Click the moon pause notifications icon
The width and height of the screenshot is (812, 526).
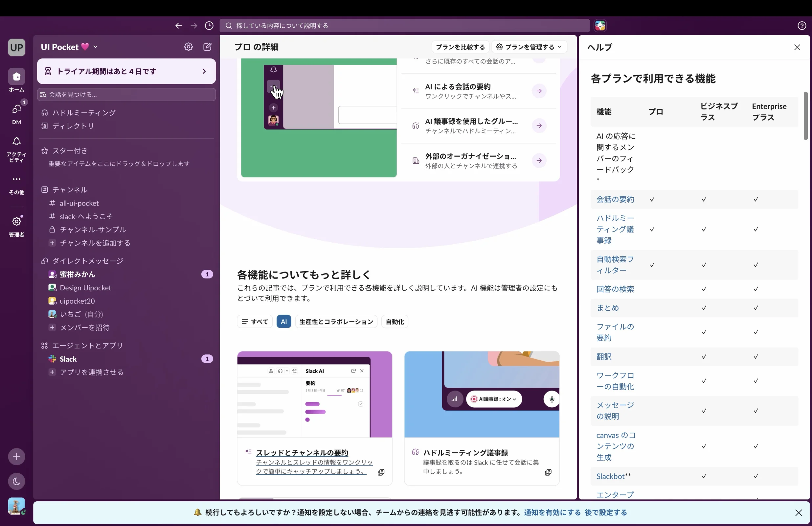point(16,481)
